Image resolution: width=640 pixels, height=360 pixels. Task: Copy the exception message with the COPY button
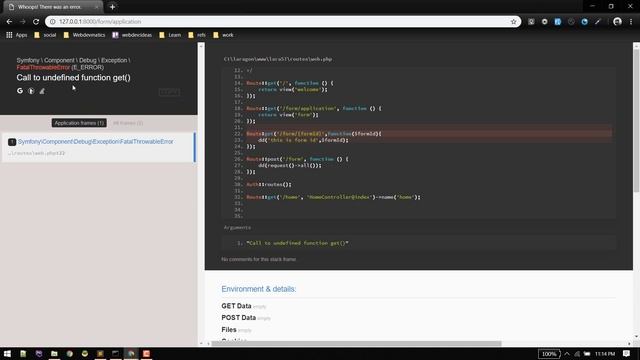click(x=169, y=92)
